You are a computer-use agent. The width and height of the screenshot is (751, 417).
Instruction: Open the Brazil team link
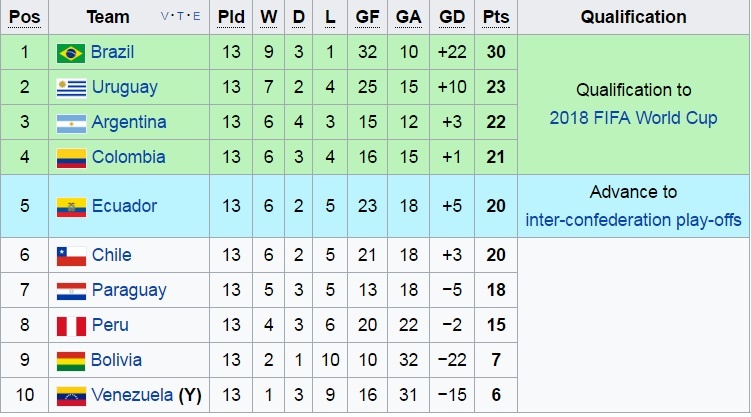point(112,52)
